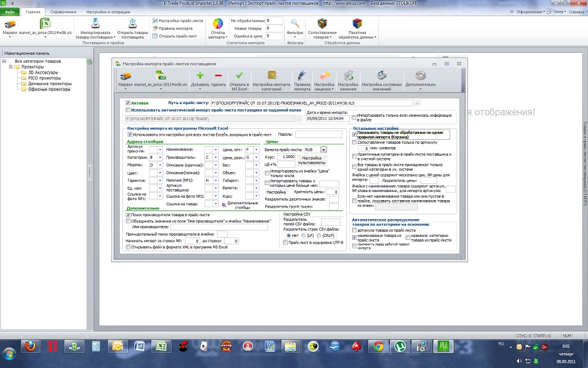
Task: Click marvel_av_price xls icon in main ribbon
Action: pos(45,24)
